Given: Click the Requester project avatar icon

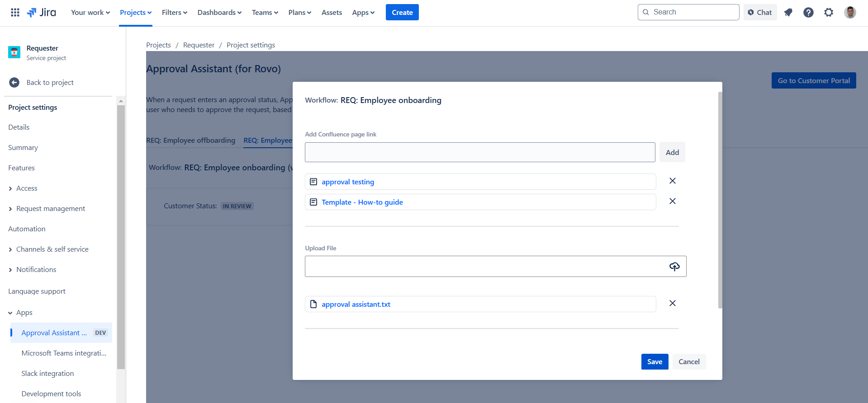Looking at the screenshot, I should 14,52.
